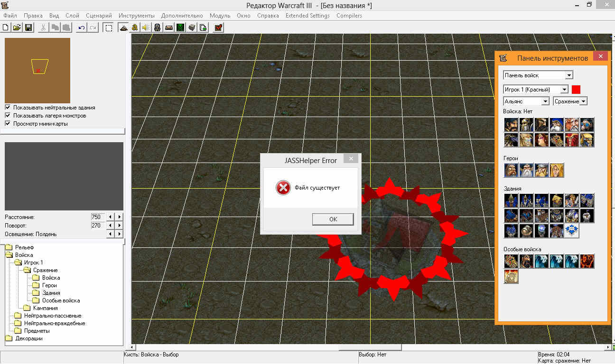The image size is (615, 364).
Task: Select the Arcane Tower glowing orb icon
Action: click(541, 231)
